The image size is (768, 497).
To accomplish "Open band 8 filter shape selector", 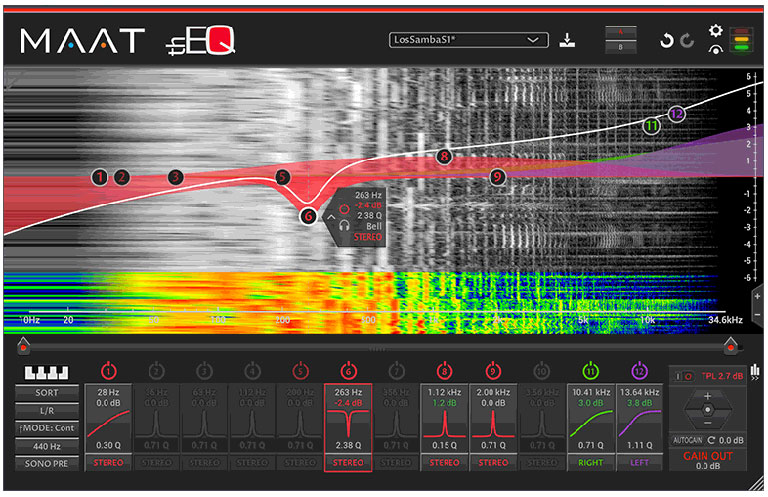I will tap(444, 424).
